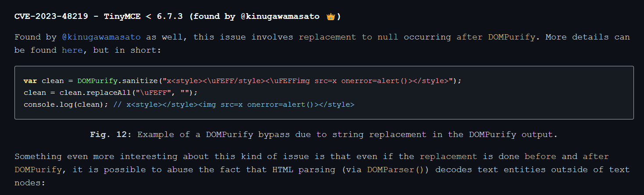The width and height of the screenshot is (644, 195).
Task: Click the @kinugawamasato mention in the heading
Action: (281, 17)
